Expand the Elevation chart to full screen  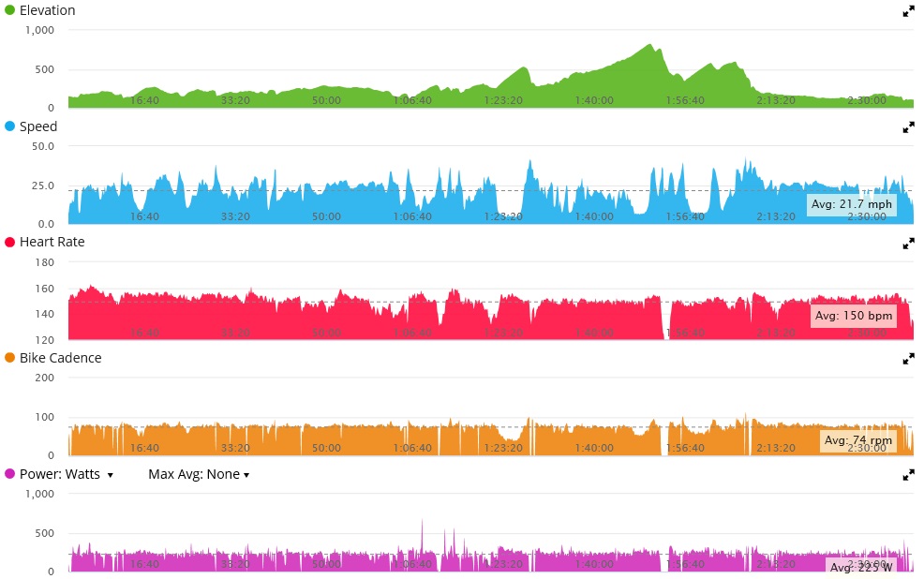(x=908, y=11)
